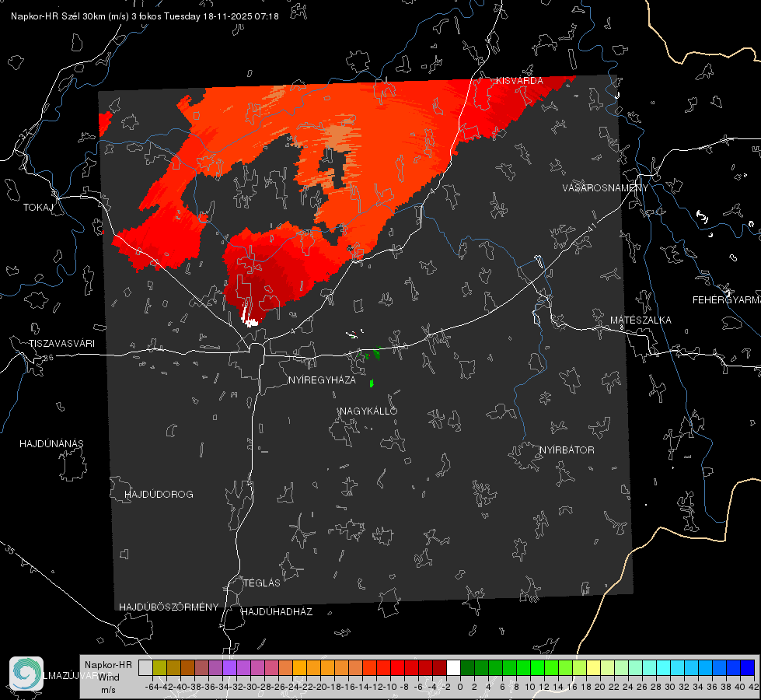761x700 pixels.
Task: Select the NYÍRBÁTOR label
Action: coord(567,450)
